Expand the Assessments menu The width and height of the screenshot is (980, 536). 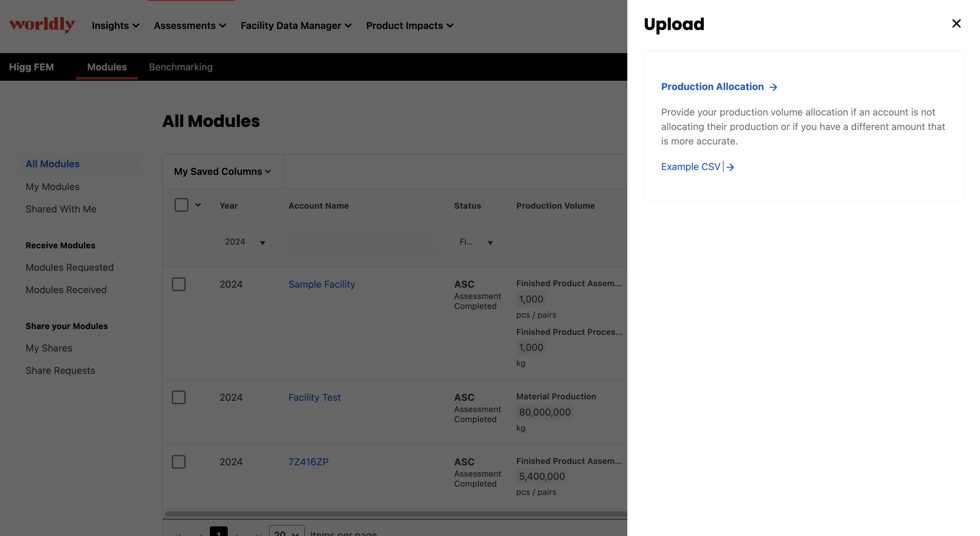click(190, 26)
